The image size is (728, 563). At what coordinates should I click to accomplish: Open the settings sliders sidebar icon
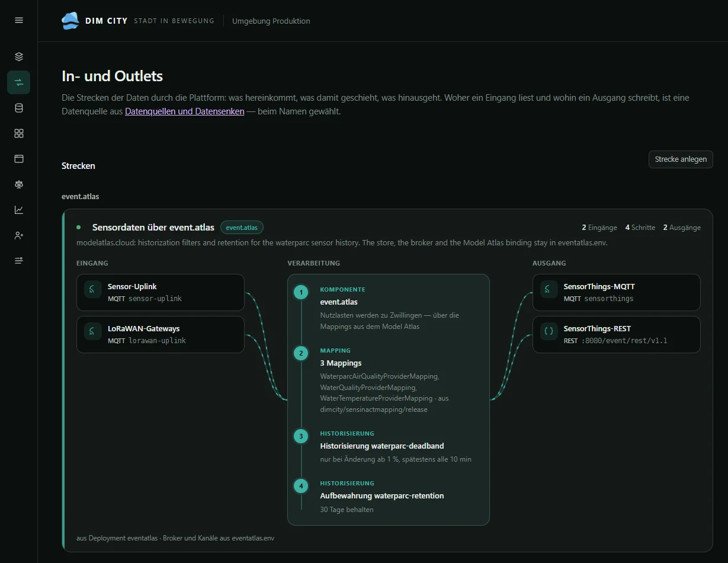(x=19, y=261)
